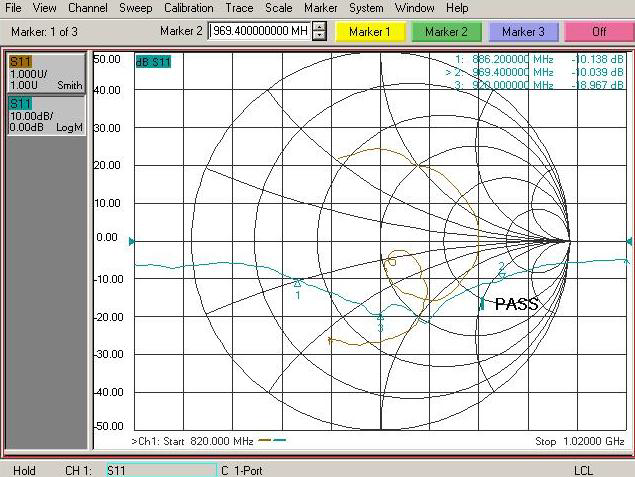
Task: Open the File menu
Action: coord(14,8)
